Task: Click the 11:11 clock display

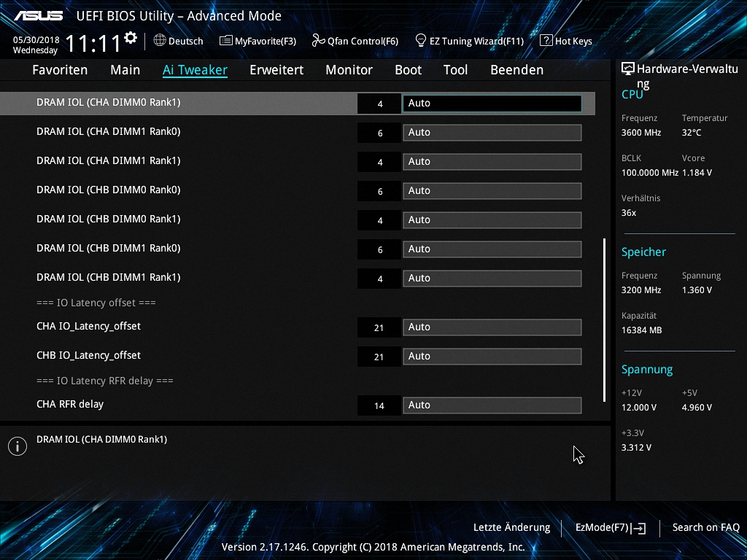Action: click(x=93, y=43)
